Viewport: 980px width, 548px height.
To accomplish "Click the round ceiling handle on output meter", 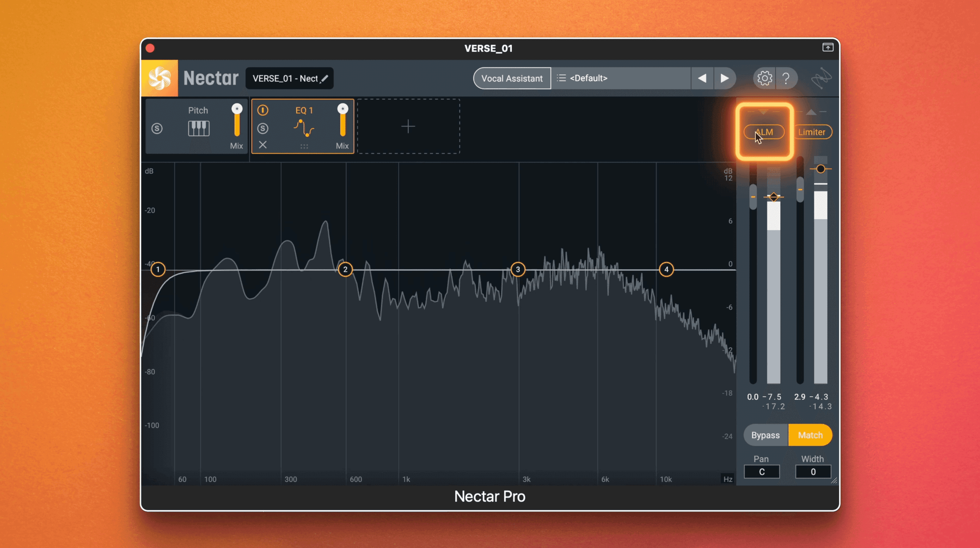I will point(820,169).
